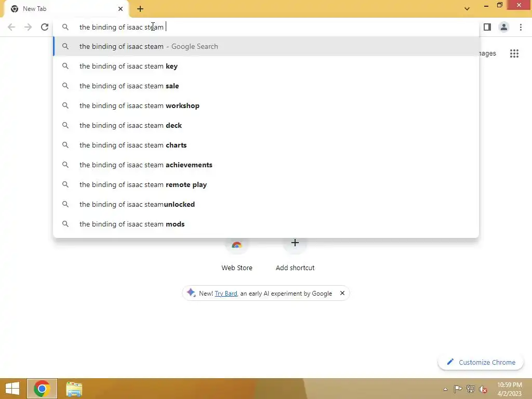Open a new tab with the plus button
Viewport: 532px width, 399px height.
click(140, 9)
